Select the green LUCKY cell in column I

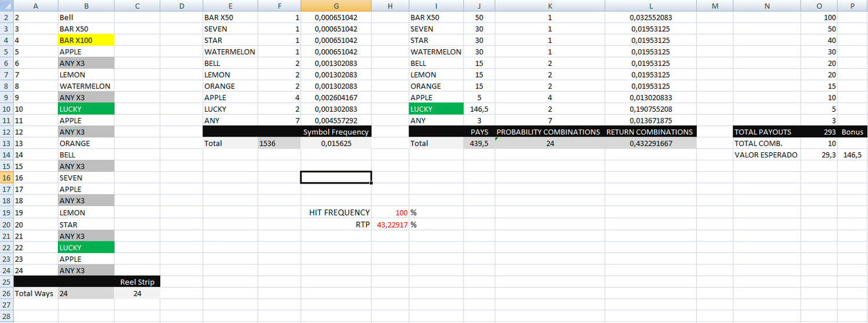point(436,109)
